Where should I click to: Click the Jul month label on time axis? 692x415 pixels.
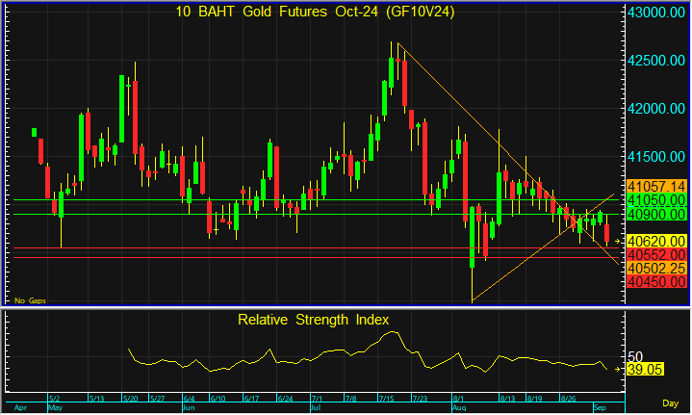pyautogui.click(x=317, y=409)
